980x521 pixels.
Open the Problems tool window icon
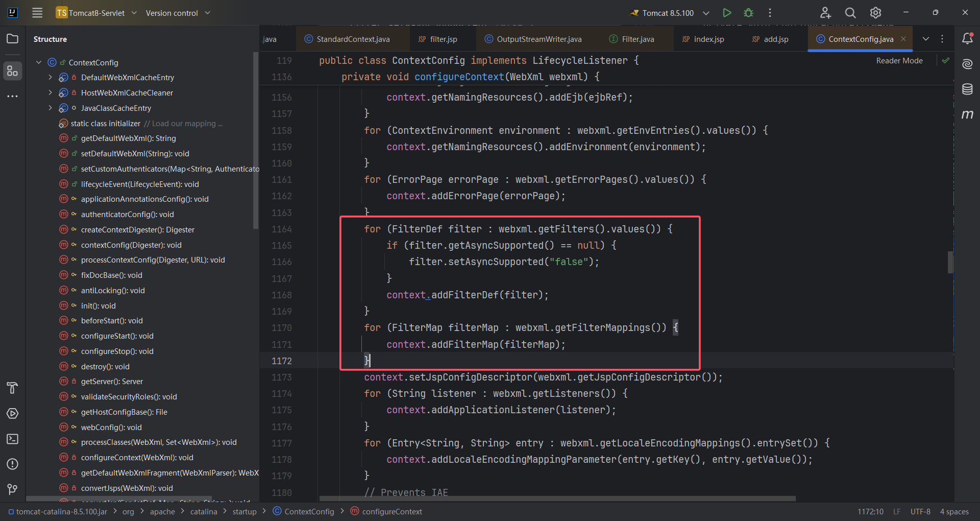click(x=12, y=464)
